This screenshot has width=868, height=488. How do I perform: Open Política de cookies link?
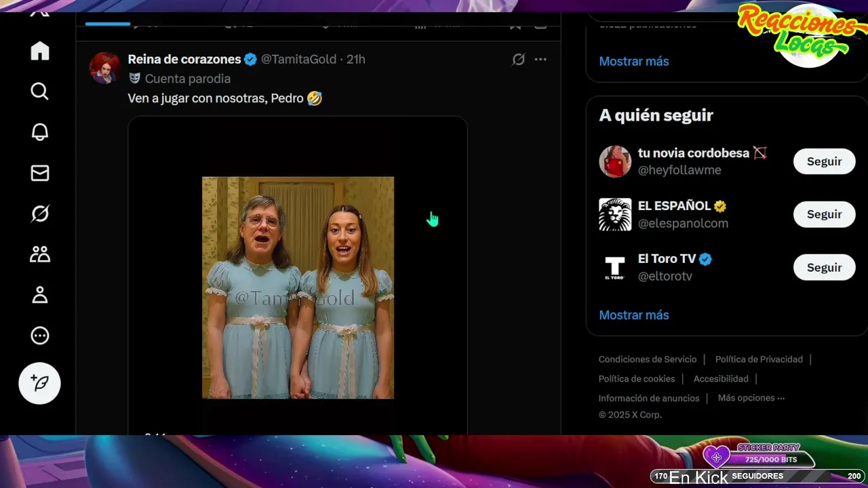point(637,379)
